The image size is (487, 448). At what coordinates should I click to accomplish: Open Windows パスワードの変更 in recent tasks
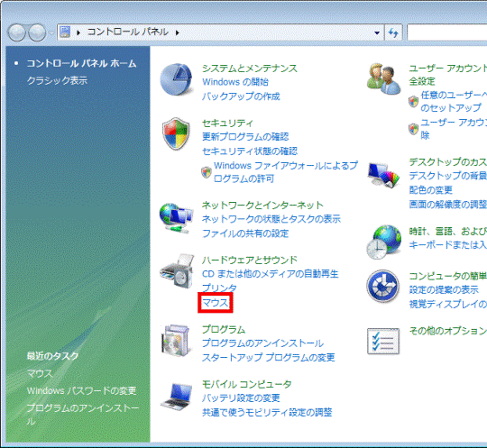point(81,390)
